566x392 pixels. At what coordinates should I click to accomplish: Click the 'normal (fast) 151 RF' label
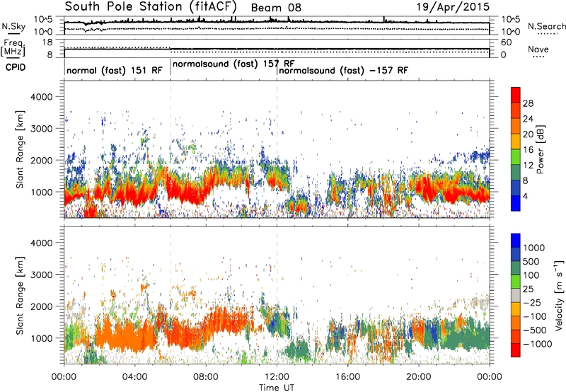click(x=115, y=70)
